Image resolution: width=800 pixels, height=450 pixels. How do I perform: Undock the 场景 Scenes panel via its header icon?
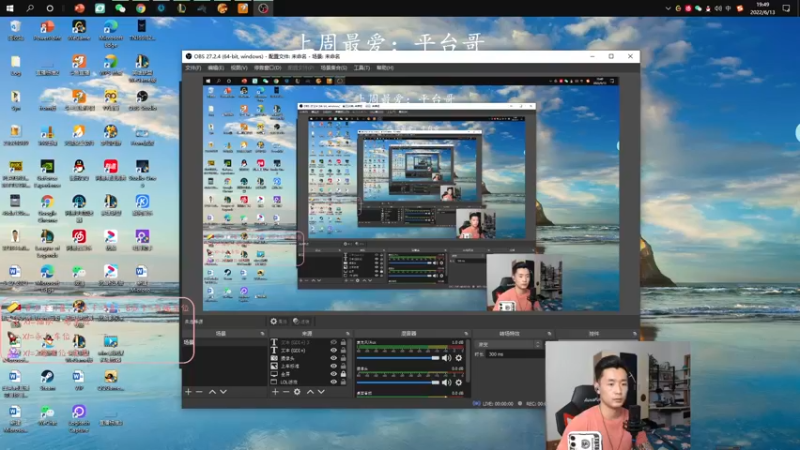(263, 334)
